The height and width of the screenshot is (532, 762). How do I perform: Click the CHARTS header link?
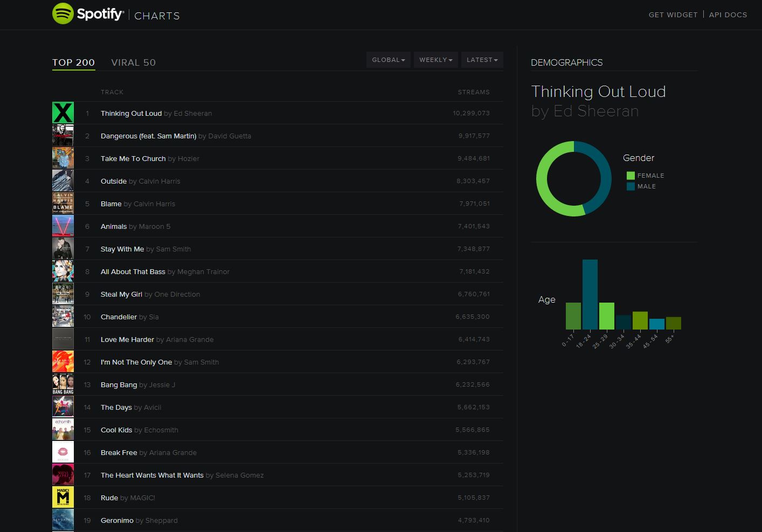(x=157, y=16)
